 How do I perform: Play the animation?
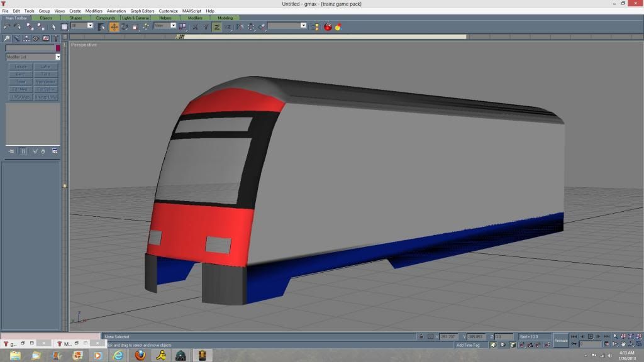coord(590,337)
